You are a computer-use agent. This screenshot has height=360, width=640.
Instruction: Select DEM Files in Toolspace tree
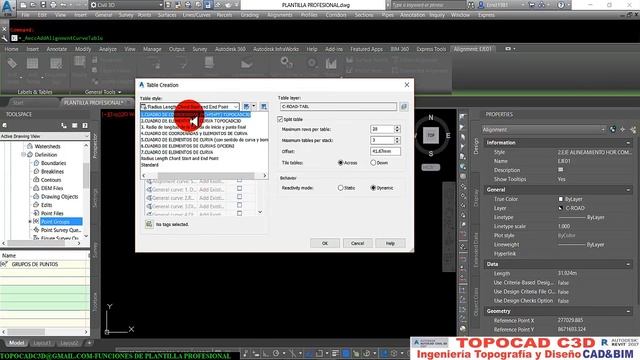(52, 188)
